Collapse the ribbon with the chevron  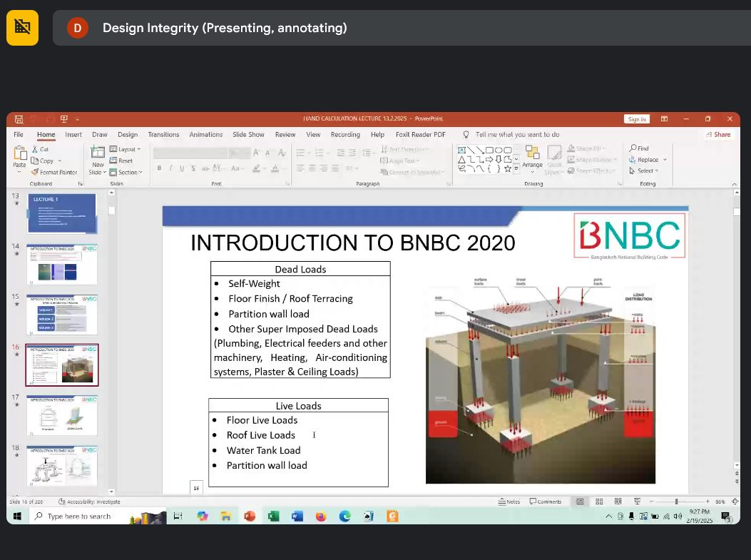[x=734, y=185]
